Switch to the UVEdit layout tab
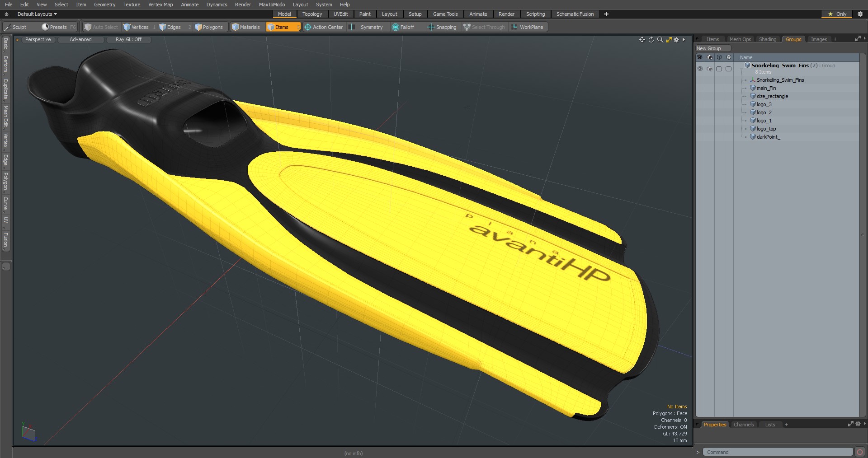The image size is (868, 458). tap(341, 14)
